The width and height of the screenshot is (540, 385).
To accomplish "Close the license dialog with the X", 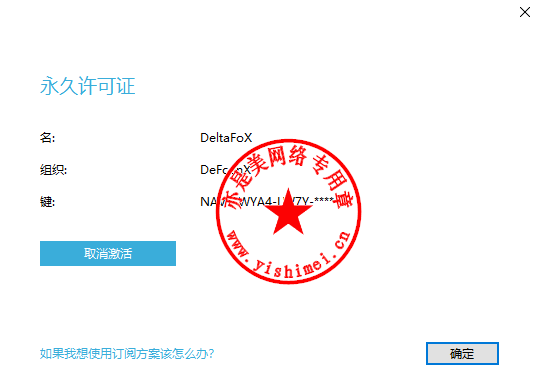I will [x=525, y=12].
